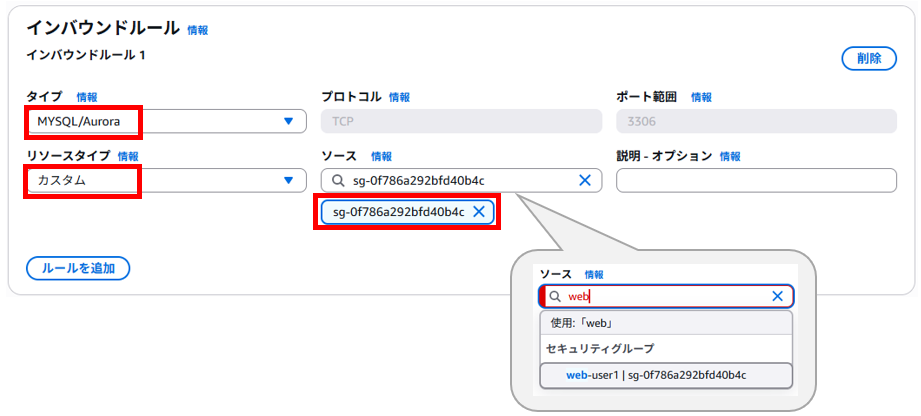Clear the source search field with X icon
The width and height of the screenshot is (921, 416).
584,181
